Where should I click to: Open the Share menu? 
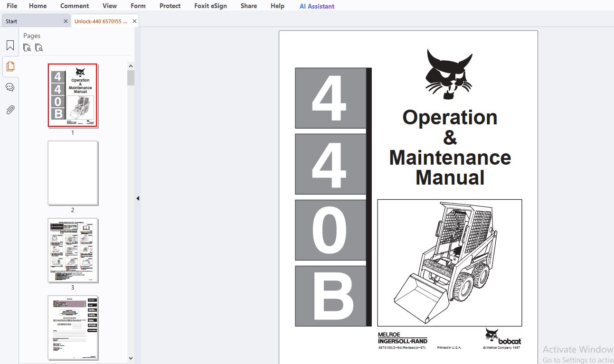(x=249, y=6)
